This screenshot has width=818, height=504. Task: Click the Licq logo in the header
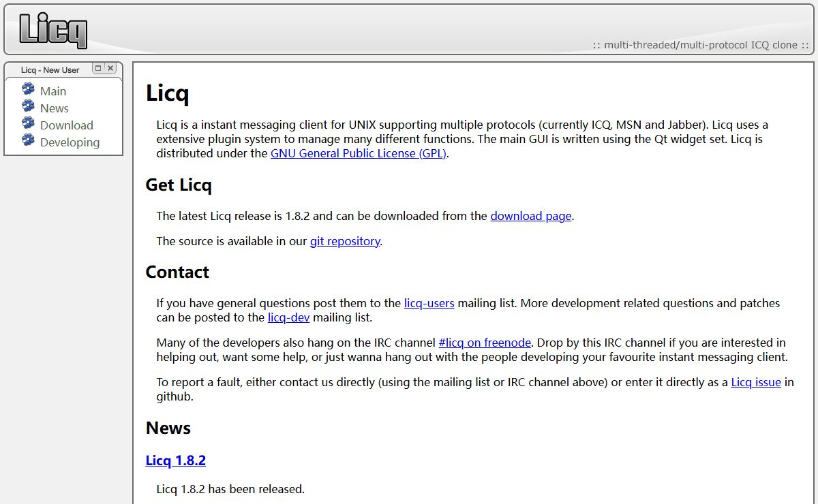pos(53,29)
